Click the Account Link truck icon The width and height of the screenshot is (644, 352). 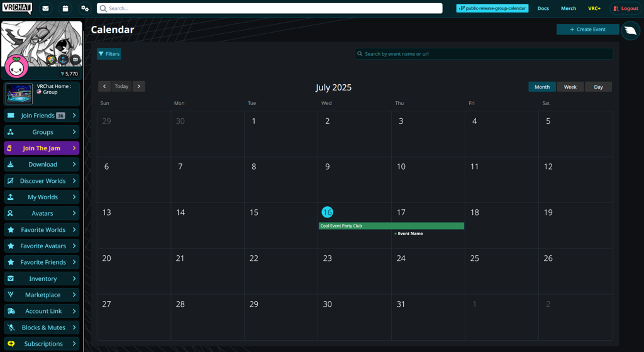tap(11, 311)
